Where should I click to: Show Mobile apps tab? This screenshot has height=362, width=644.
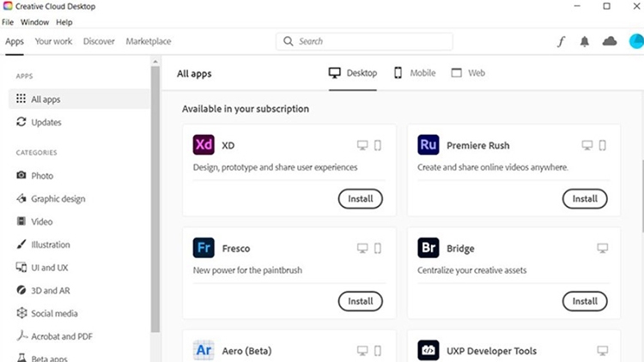tap(415, 73)
